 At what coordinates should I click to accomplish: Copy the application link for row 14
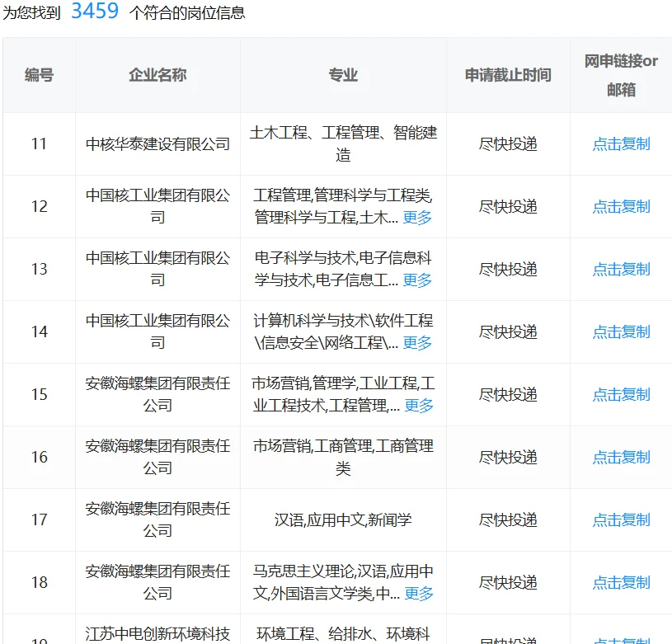pos(621,331)
